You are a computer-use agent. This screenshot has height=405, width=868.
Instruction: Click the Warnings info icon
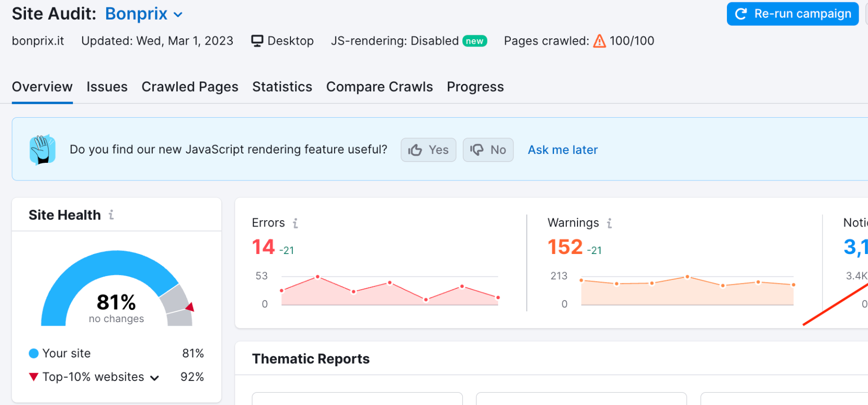tap(609, 224)
